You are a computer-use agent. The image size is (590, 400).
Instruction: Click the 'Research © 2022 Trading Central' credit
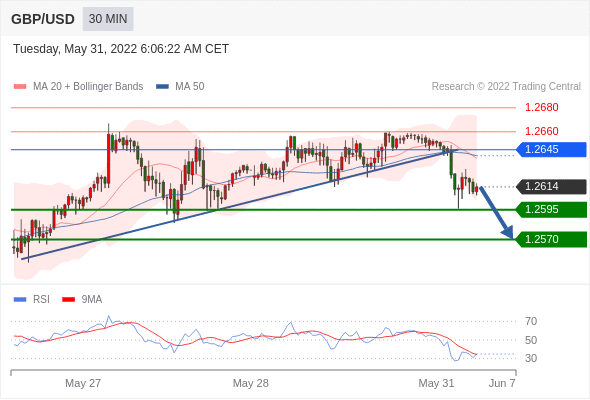click(x=506, y=87)
